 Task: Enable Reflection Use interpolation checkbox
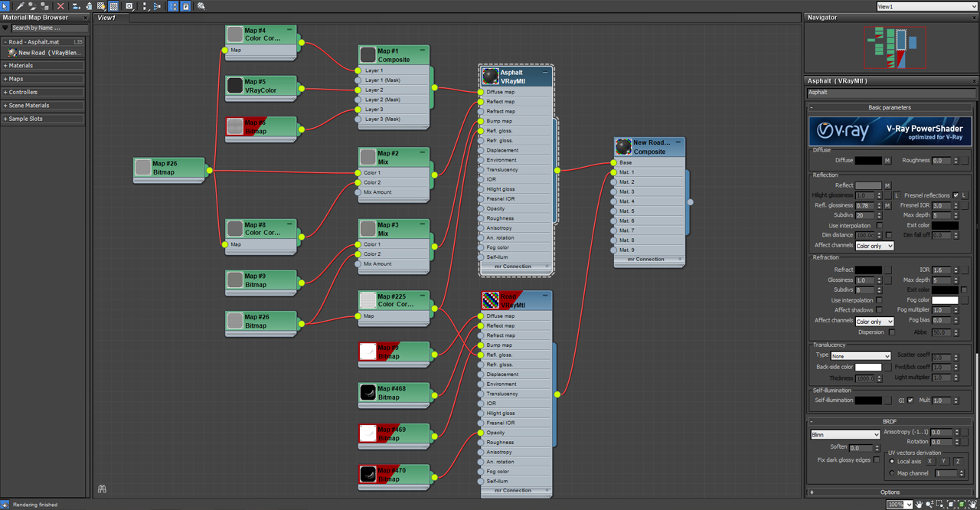click(879, 226)
